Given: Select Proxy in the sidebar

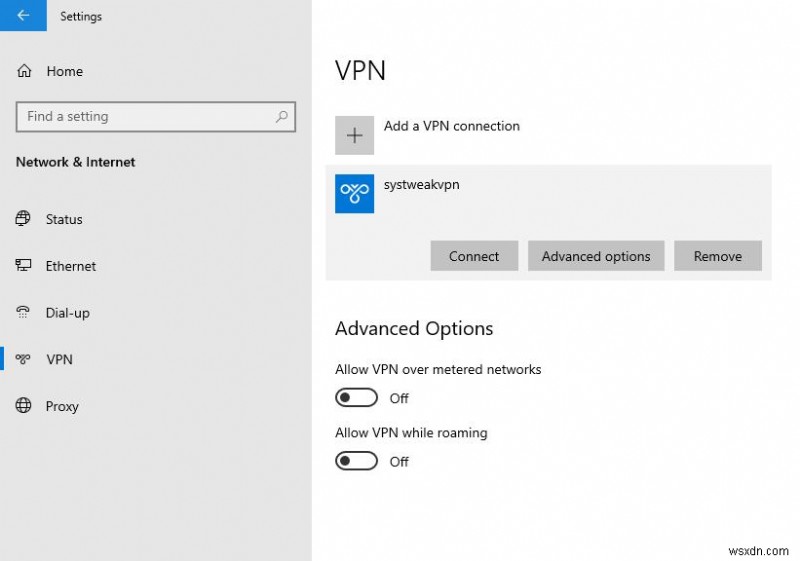Looking at the screenshot, I should pyautogui.click(x=62, y=406).
